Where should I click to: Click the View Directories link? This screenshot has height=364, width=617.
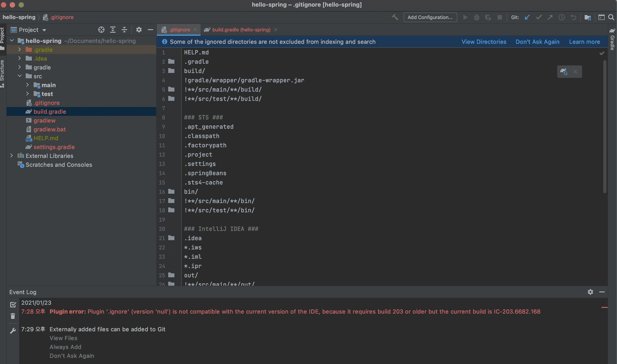click(484, 42)
